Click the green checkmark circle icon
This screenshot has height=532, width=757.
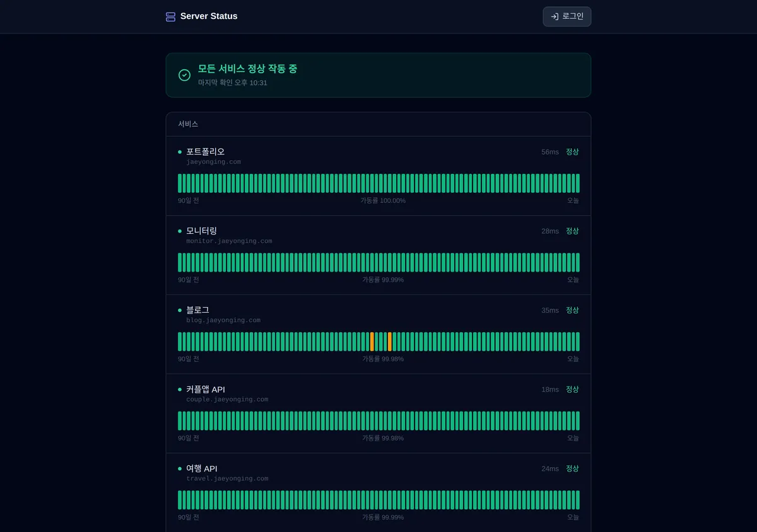point(184,75)
